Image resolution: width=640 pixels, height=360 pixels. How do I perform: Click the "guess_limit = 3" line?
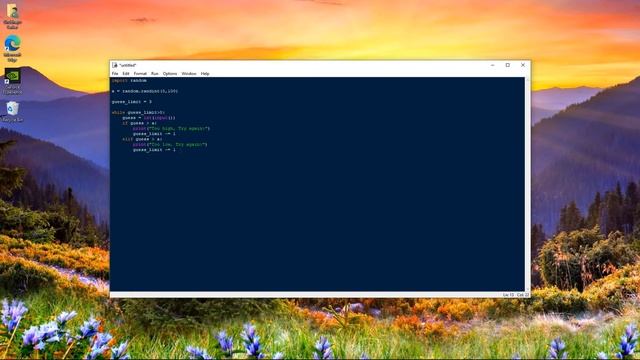pos(132,102)
